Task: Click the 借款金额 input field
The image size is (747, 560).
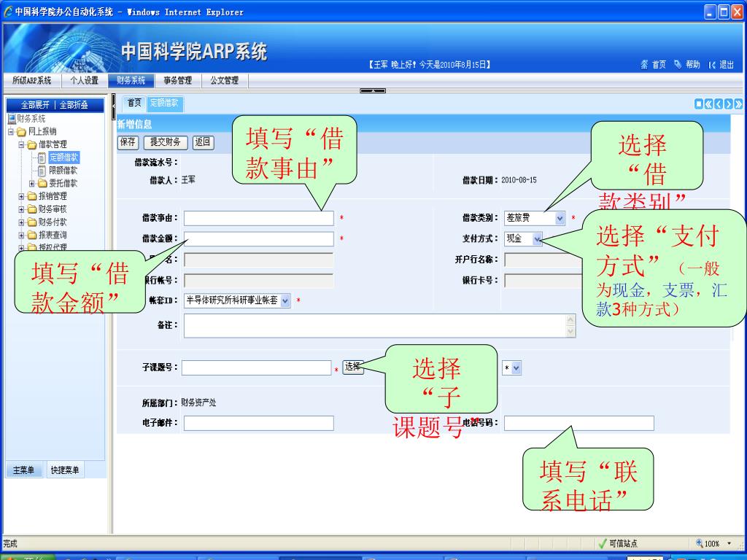Action: (x=259, y=238)
